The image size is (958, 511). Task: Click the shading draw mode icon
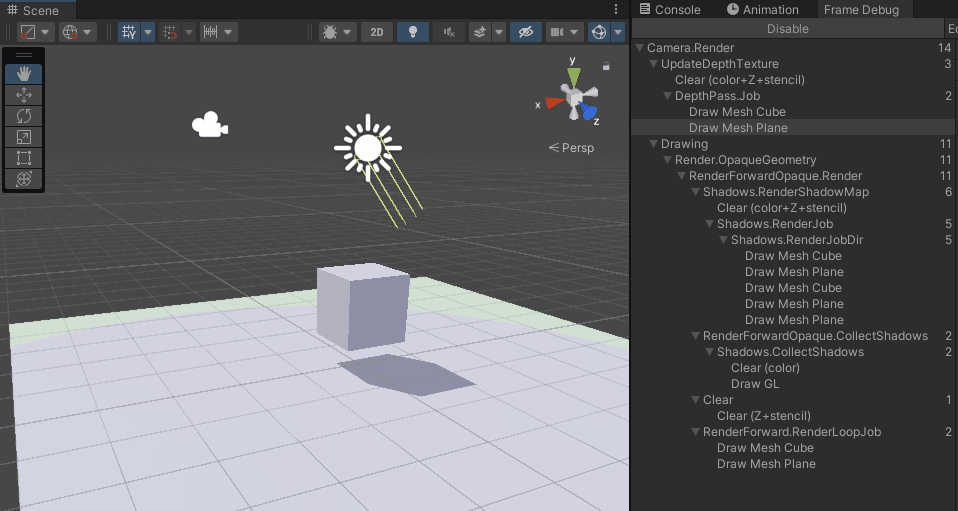[28, 32]
